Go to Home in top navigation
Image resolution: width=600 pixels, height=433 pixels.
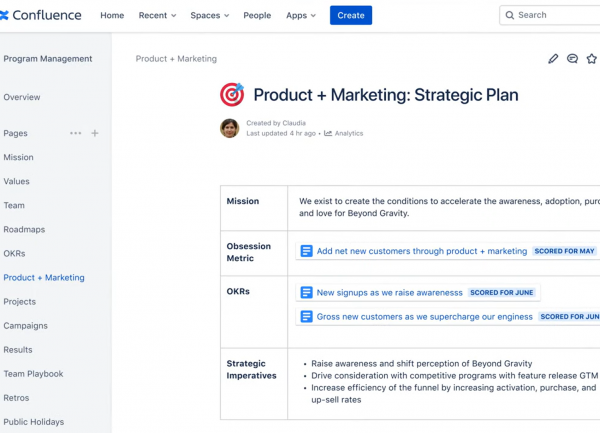tap(112, 15)
